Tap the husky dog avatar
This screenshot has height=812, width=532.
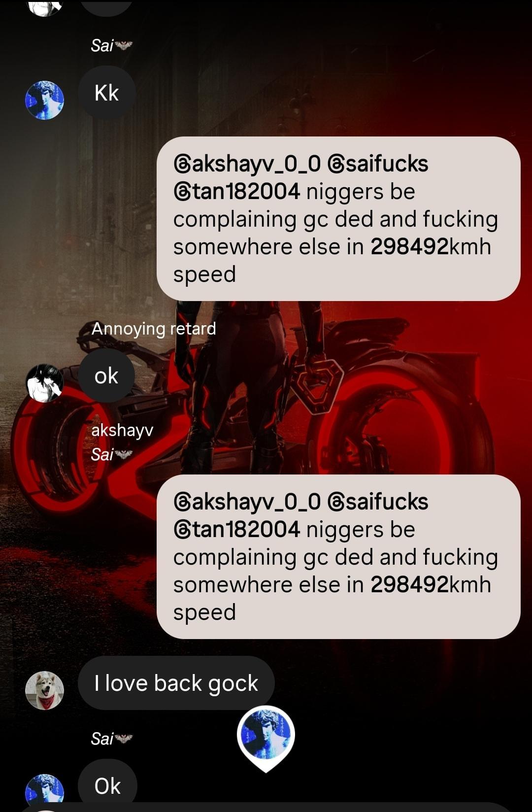44,690
